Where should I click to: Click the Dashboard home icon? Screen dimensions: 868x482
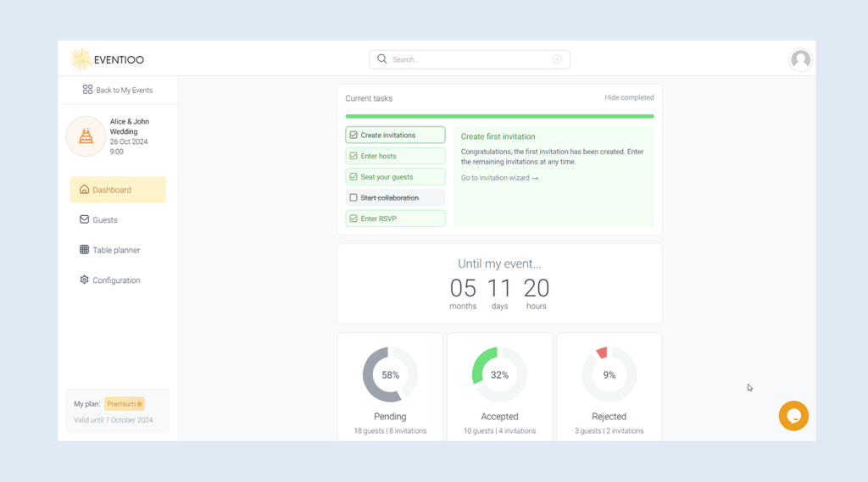tap(84, 189)
